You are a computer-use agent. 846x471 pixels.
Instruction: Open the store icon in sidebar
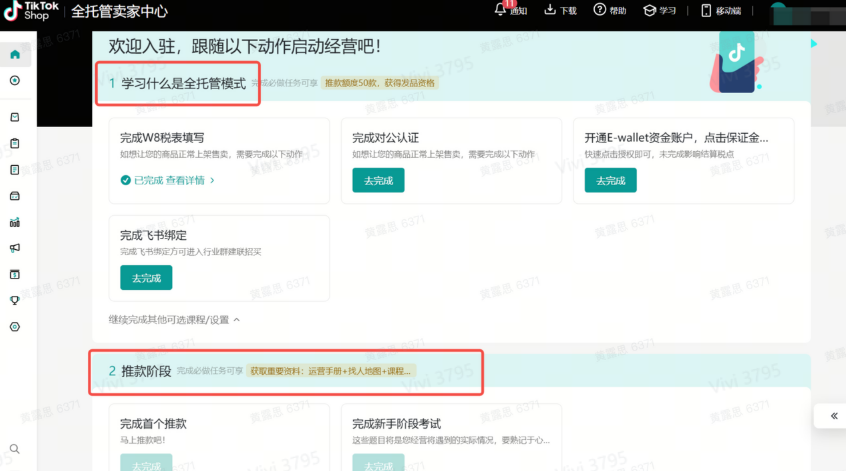[15, 196]
